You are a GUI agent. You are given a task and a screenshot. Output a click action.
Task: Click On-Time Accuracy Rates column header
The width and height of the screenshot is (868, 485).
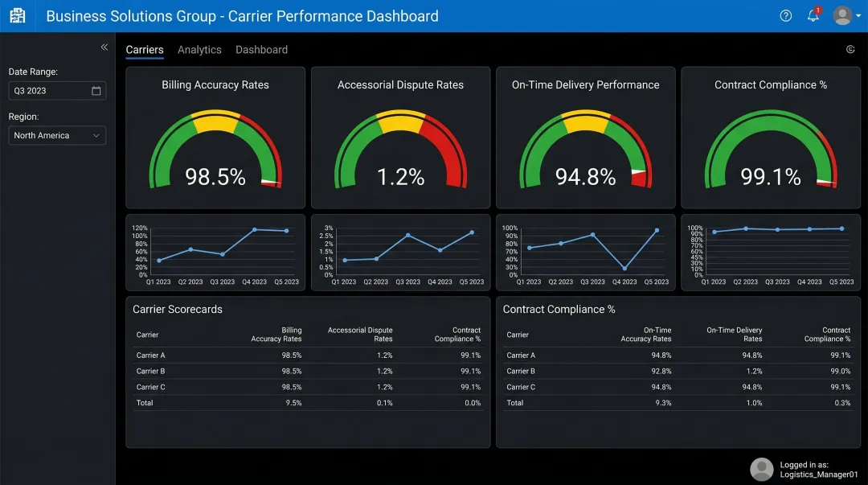pyautogui.click(x=646, y=335)
